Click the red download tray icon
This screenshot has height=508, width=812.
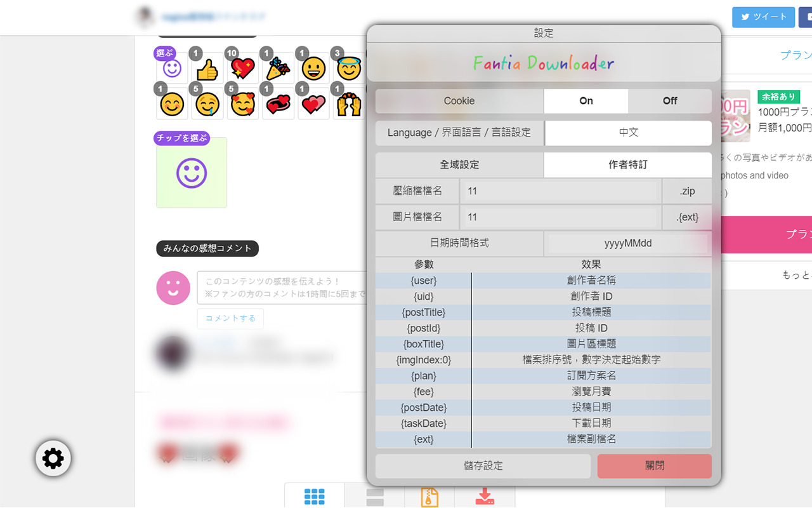tap(485, 496)
